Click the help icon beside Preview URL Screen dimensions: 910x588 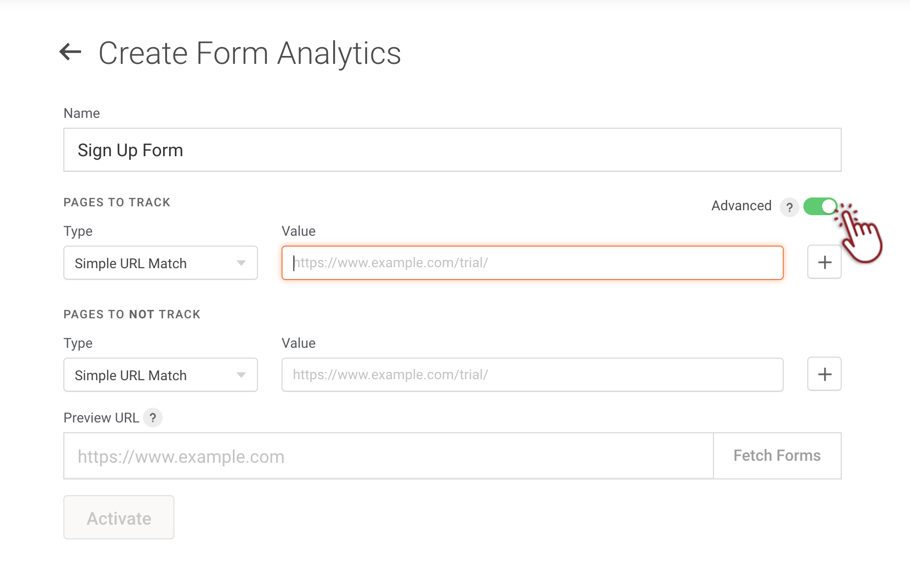point(153,418)
